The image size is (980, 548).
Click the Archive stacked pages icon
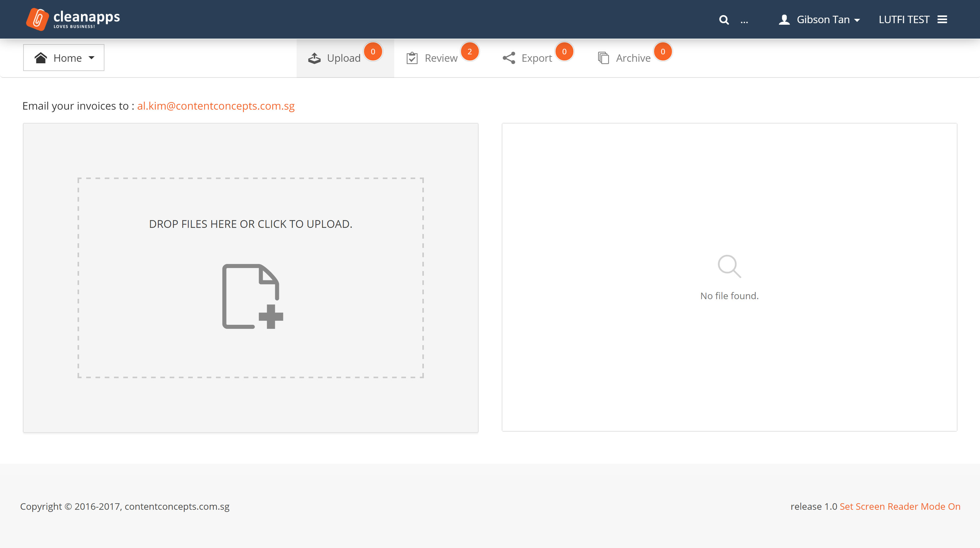point(603,58)
